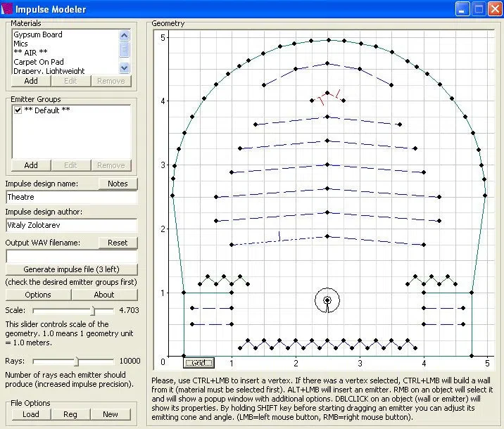Select Gypsum Board material
The image size is (504, 429).
38,34
